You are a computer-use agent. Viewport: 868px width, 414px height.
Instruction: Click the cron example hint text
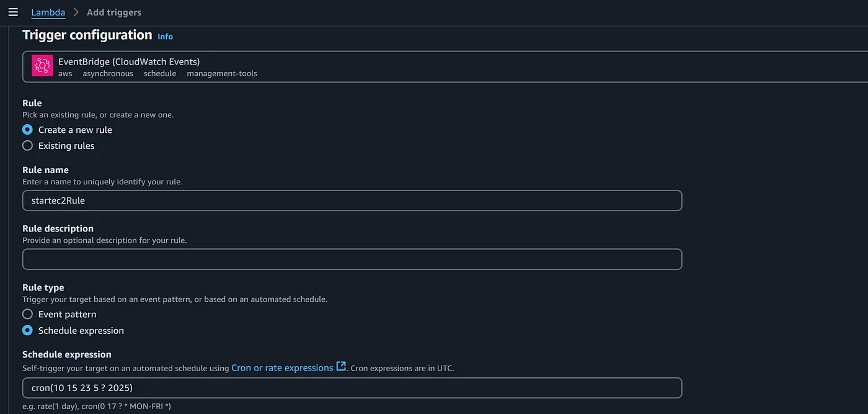click(97, 406)
